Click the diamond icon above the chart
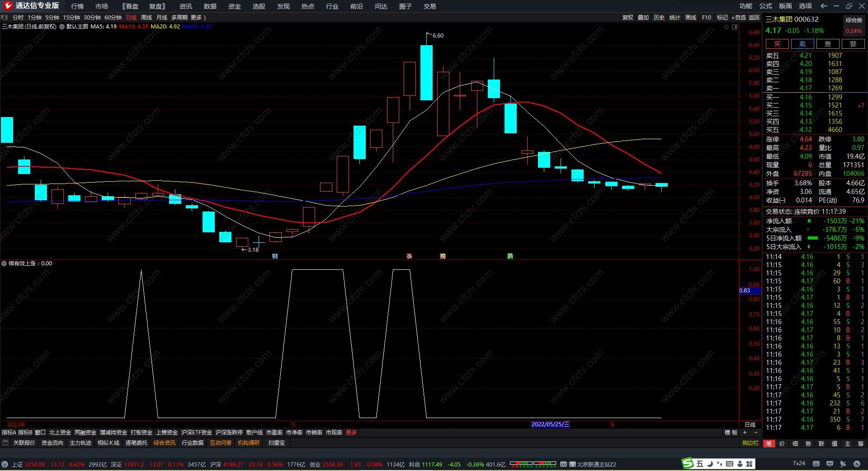The height and width of the screenshot is (471, 868). tap(726, 27)
